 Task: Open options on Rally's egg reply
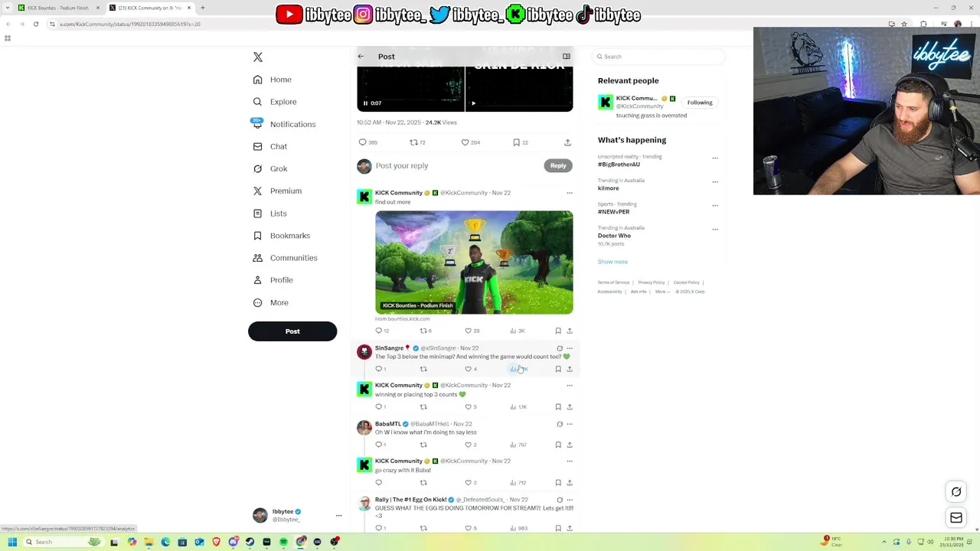(x=569, y=500)
